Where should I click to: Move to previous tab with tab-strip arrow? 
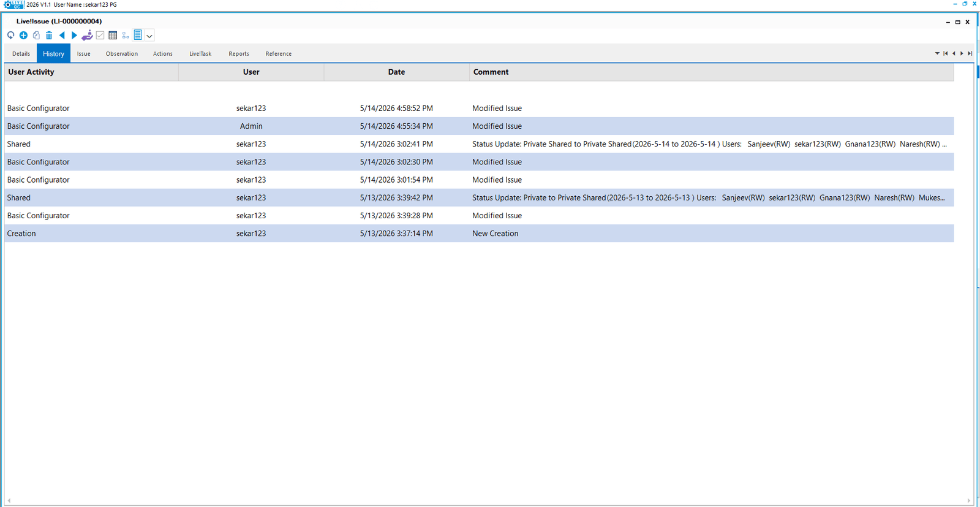tap(954, 53)
